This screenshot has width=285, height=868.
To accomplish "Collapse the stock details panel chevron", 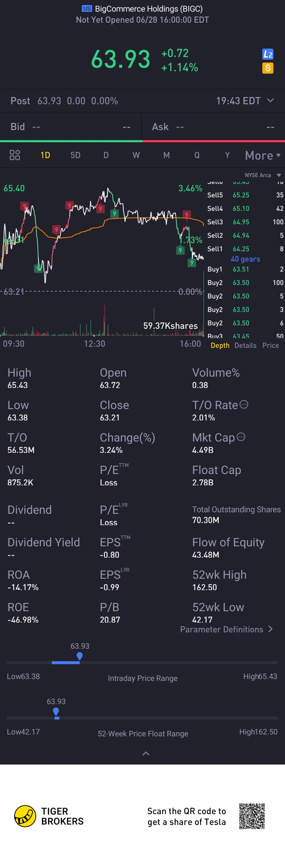I will click(x=146, y=753).
